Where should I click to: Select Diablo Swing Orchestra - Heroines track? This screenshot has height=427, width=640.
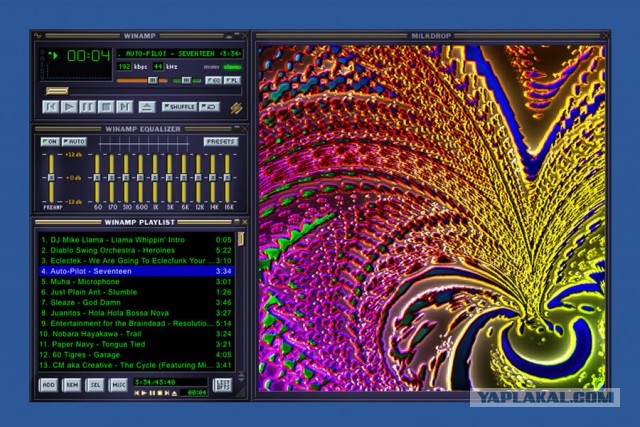136,250
